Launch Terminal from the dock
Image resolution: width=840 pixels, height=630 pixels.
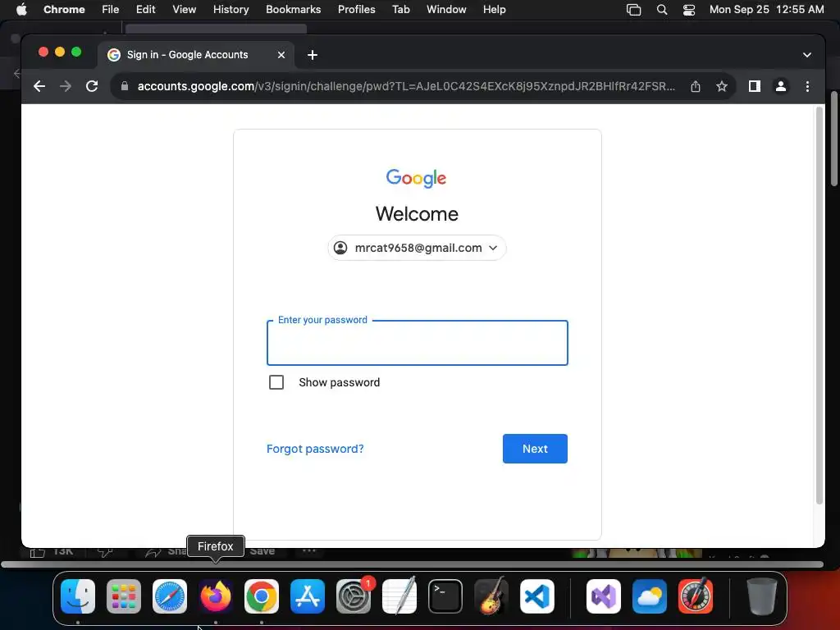tap(445, 596)
